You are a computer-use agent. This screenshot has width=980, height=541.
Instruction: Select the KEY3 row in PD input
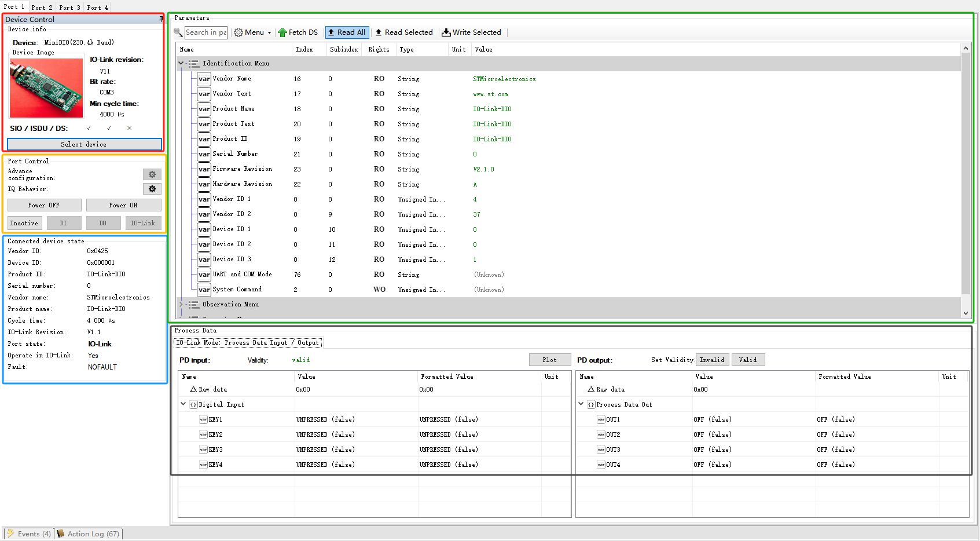coord(375,449)
